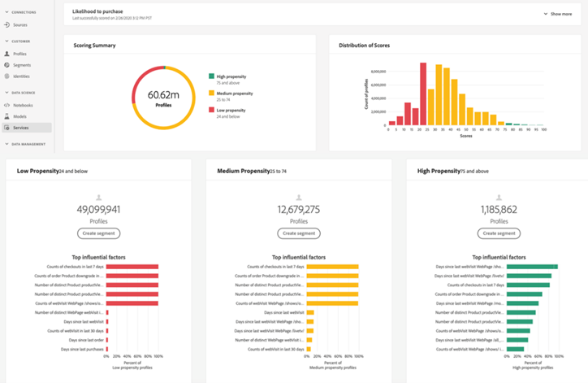Expand Show more in the Likelihood to purchase header

[558, 14]
